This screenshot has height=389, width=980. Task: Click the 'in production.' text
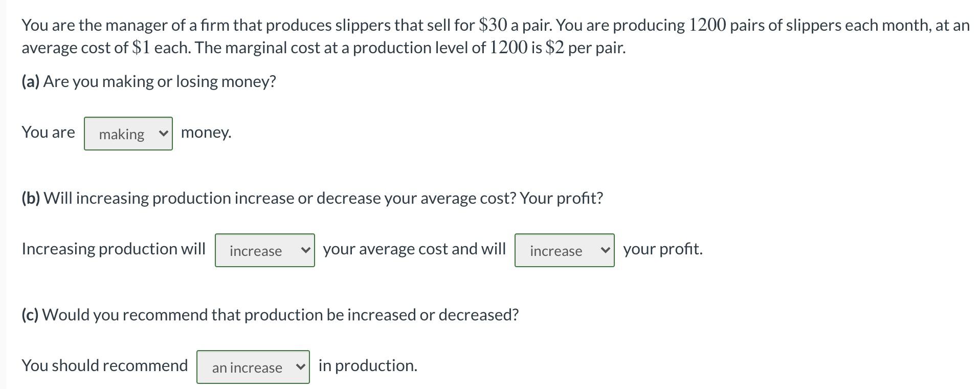368,365
